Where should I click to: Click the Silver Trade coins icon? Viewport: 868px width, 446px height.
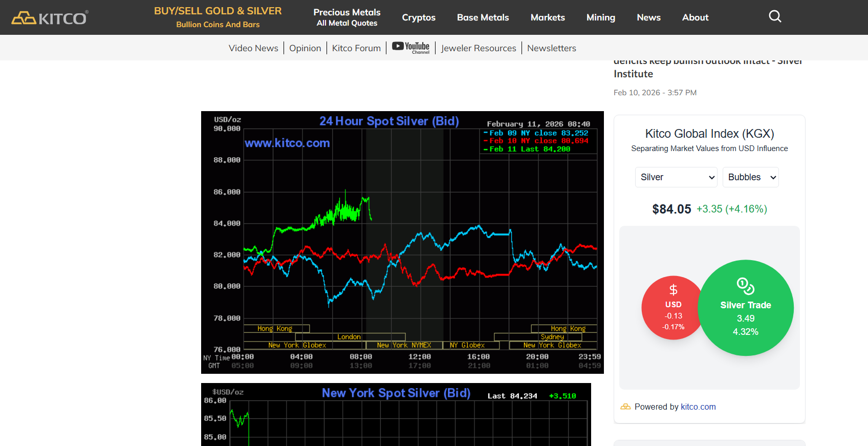click(746, 286)
